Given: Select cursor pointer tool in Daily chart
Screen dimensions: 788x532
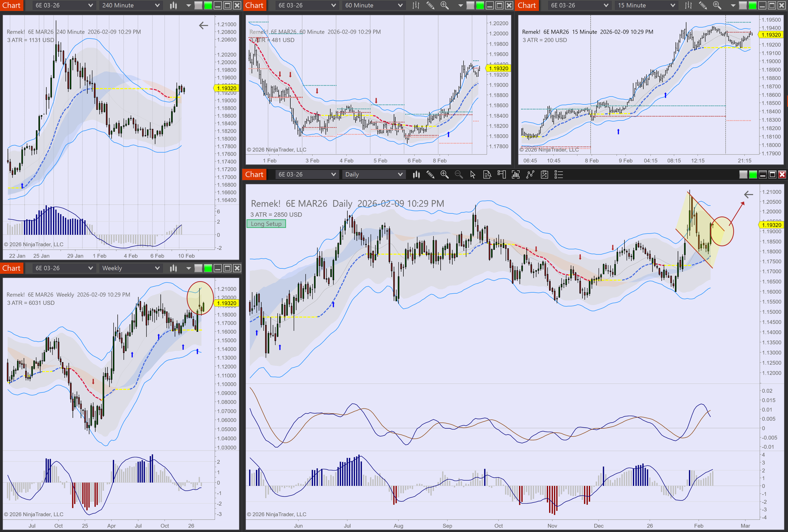Looking at the screenshot, I should (473, 175).
